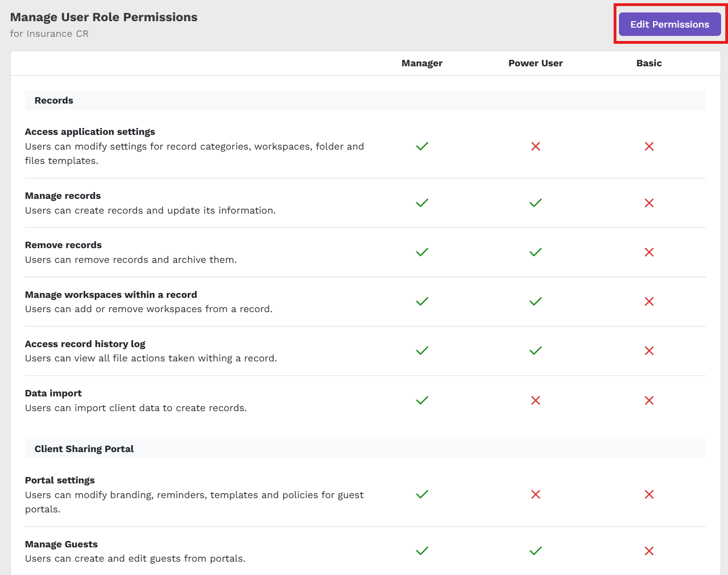Click Basic cross for Remove records
The image size is (728, 575).
point(649,252)
